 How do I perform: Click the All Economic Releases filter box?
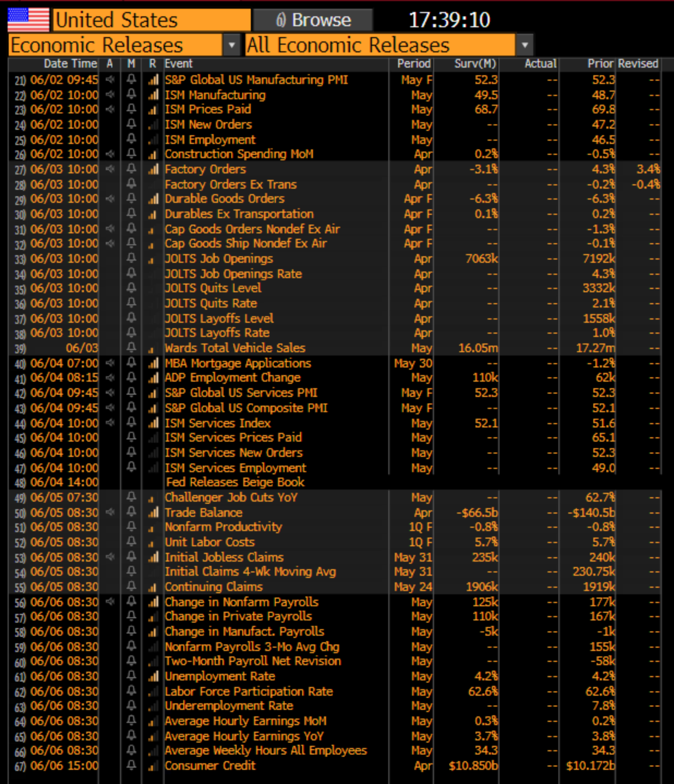(380, 45)
